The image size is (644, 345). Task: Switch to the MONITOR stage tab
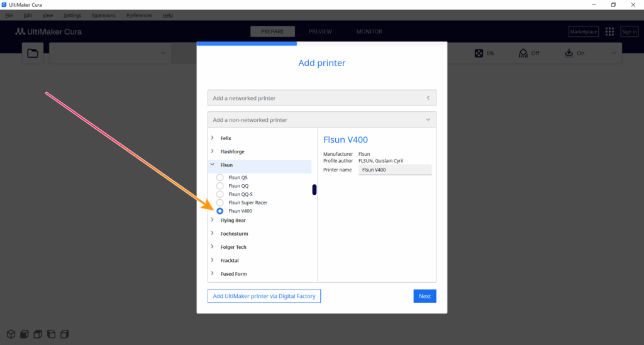click(x=369, y=31)
